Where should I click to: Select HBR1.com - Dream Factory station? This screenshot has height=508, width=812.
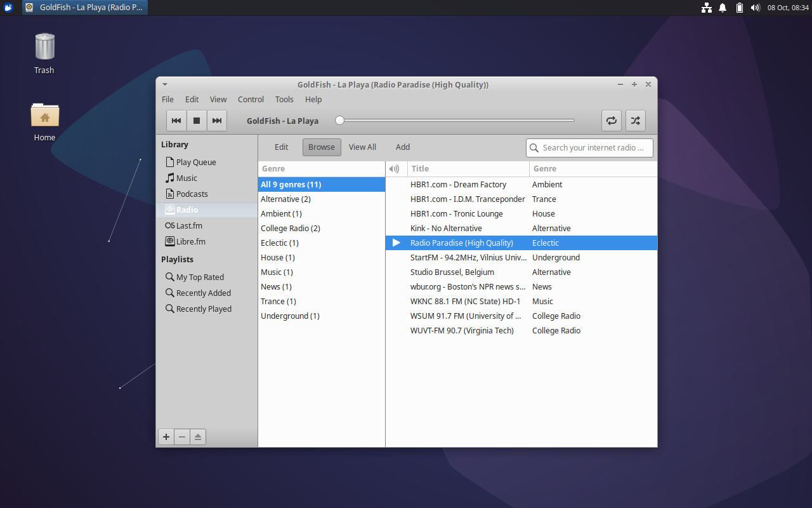click(x=521, y=184)
